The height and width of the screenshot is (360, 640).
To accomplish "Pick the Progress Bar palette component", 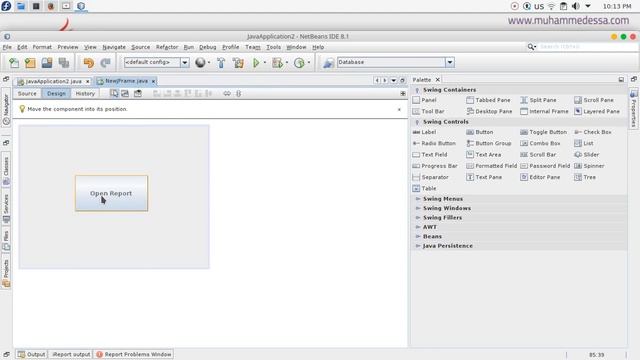I will [435, 166].
